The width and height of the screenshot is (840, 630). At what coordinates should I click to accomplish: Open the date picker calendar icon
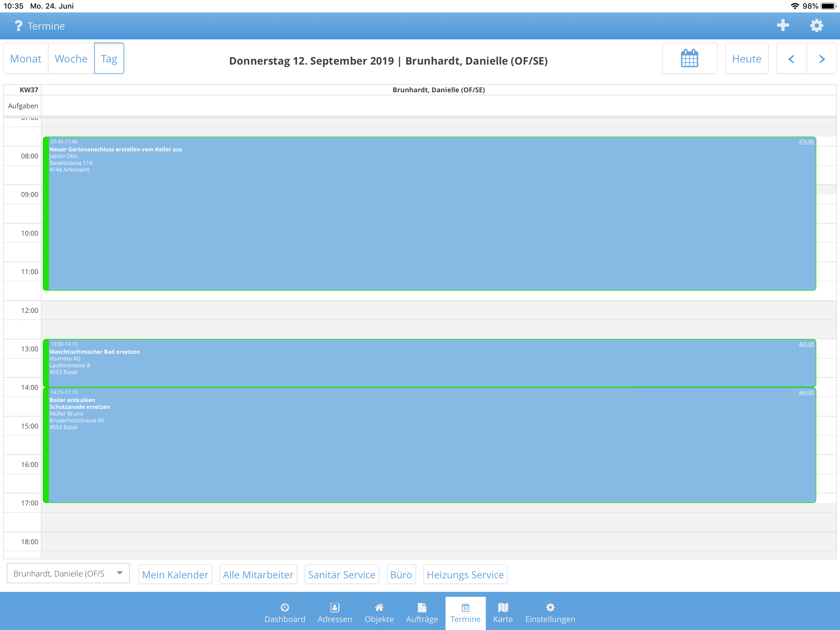click(x=689, y=58)
